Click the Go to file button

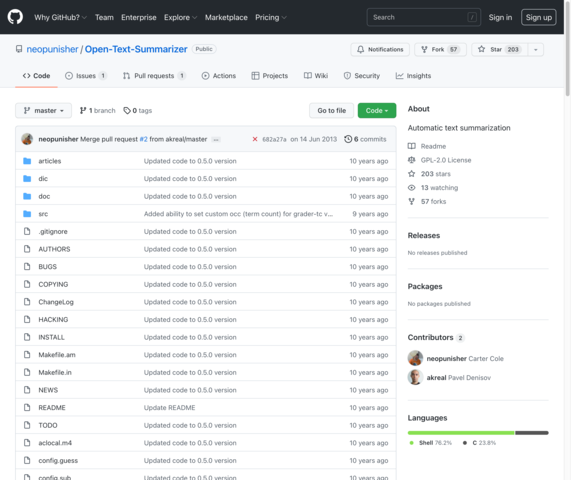coord(331,110)
